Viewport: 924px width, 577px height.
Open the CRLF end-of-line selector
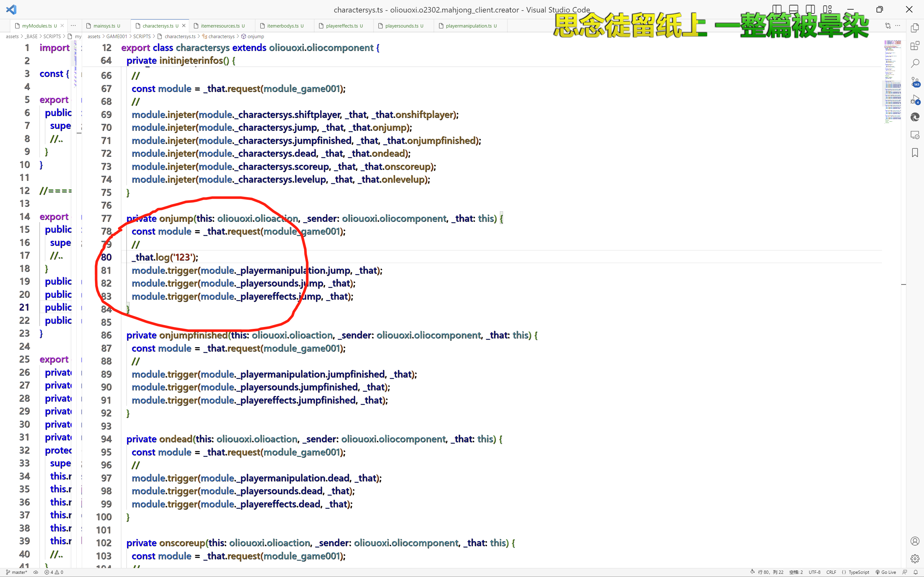coord(831,572)
